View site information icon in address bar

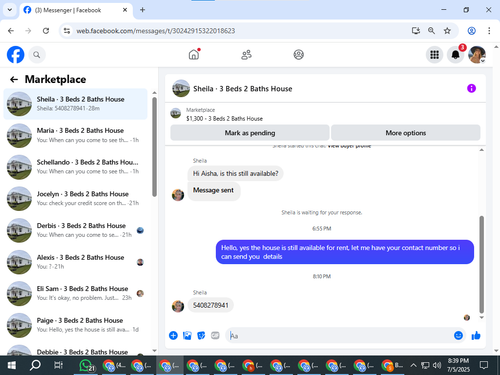coord(67,31)
